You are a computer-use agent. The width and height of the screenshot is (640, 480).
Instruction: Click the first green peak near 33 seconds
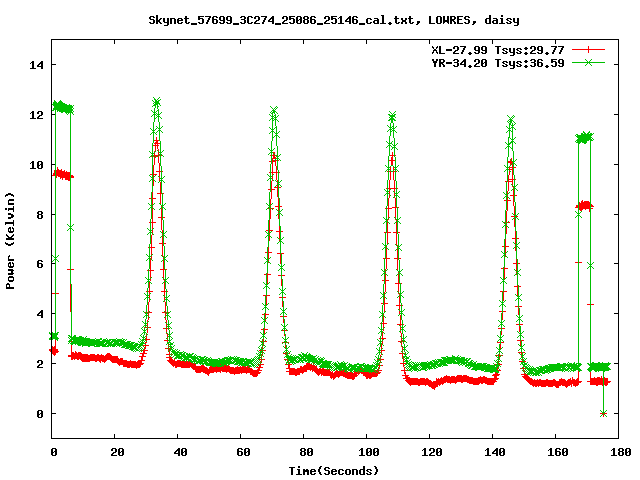point(156,102)
